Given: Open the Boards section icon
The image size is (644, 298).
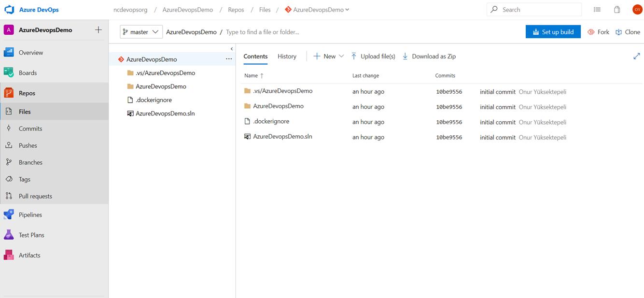Looking at the screenshot, I should [x=9, y=72].
